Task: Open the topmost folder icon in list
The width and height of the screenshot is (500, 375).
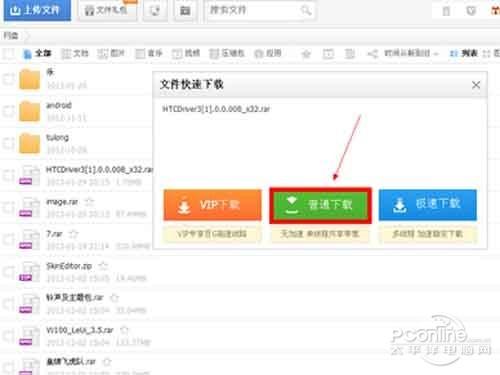Action: click(x=29, y=79)
